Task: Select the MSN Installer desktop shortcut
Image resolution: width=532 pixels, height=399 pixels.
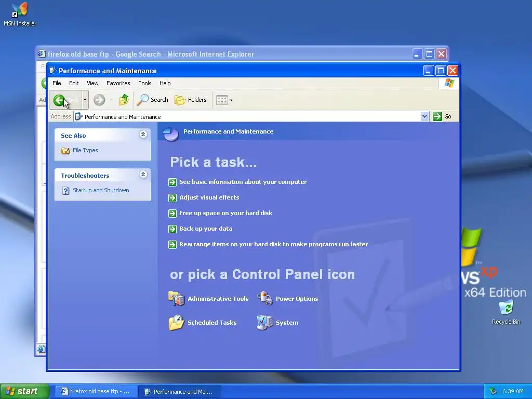Action: click(x=20, y=14)
